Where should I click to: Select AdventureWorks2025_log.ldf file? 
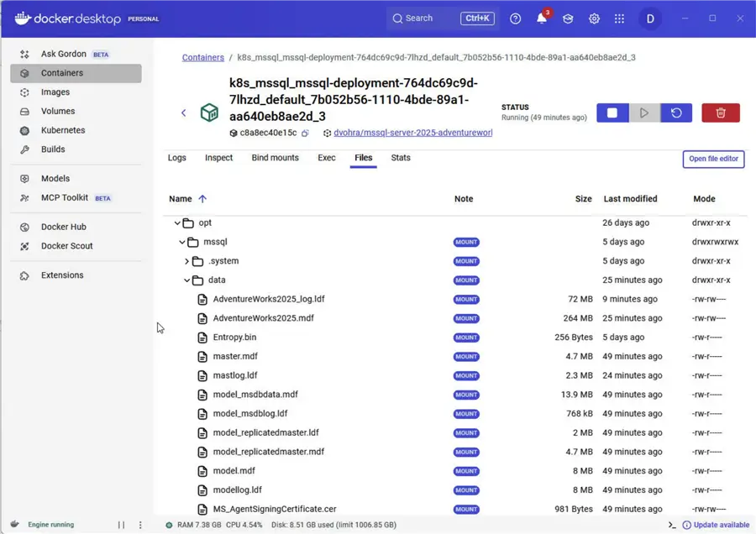[x=269, y=299]
